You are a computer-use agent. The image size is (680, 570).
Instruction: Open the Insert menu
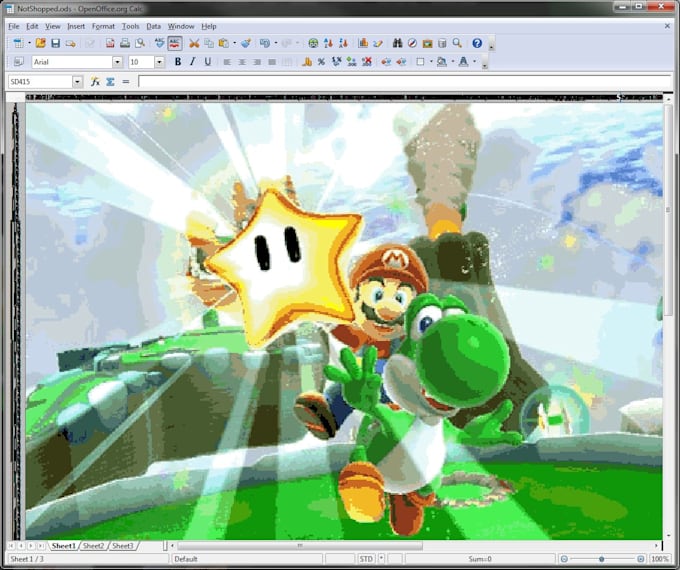click(76, 26)
